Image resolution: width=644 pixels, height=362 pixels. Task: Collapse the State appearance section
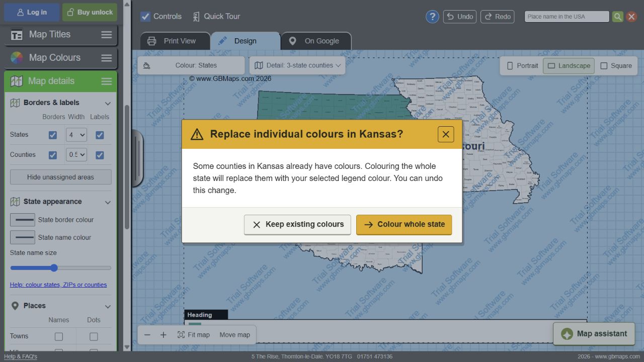point(108,202)
